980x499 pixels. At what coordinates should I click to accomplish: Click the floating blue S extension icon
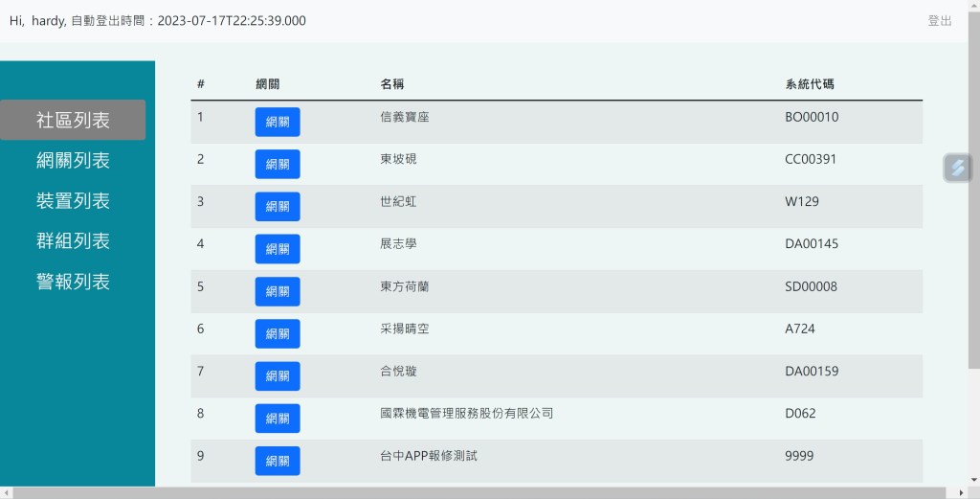click(957, 168)
